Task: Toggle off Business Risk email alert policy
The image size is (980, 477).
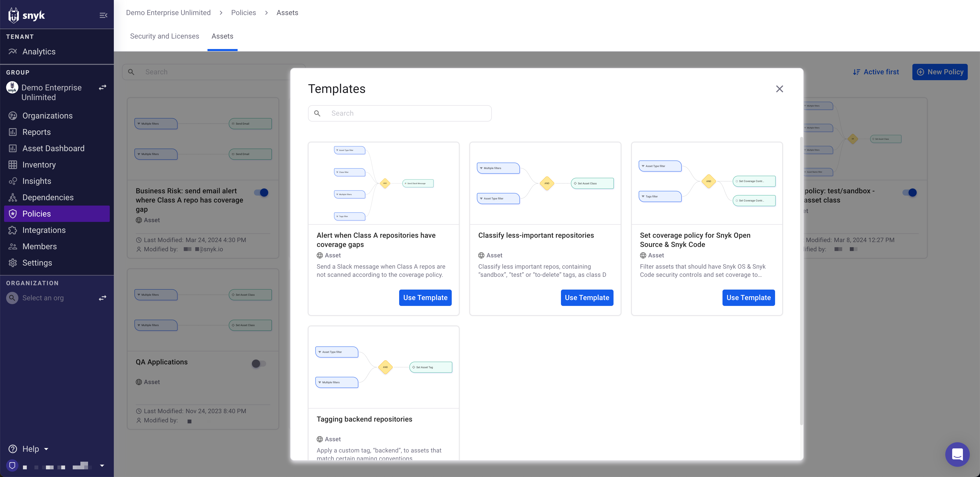Action: pyautogui.click(x=261, y=193)
